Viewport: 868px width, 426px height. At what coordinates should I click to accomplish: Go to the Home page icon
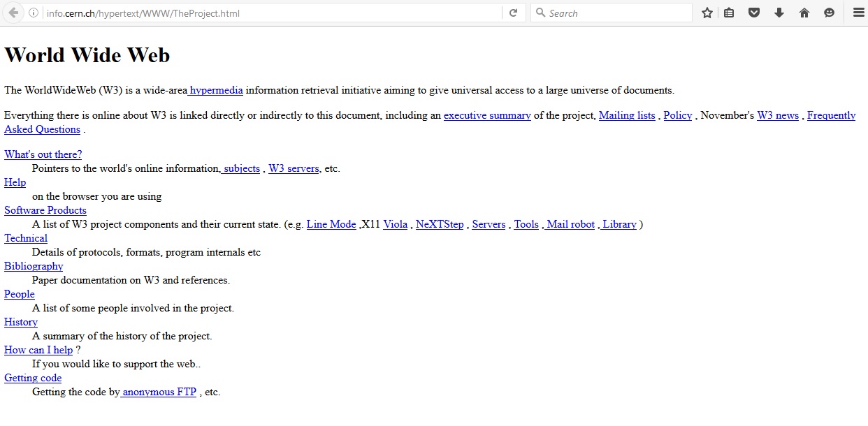[x=804, y=13]
